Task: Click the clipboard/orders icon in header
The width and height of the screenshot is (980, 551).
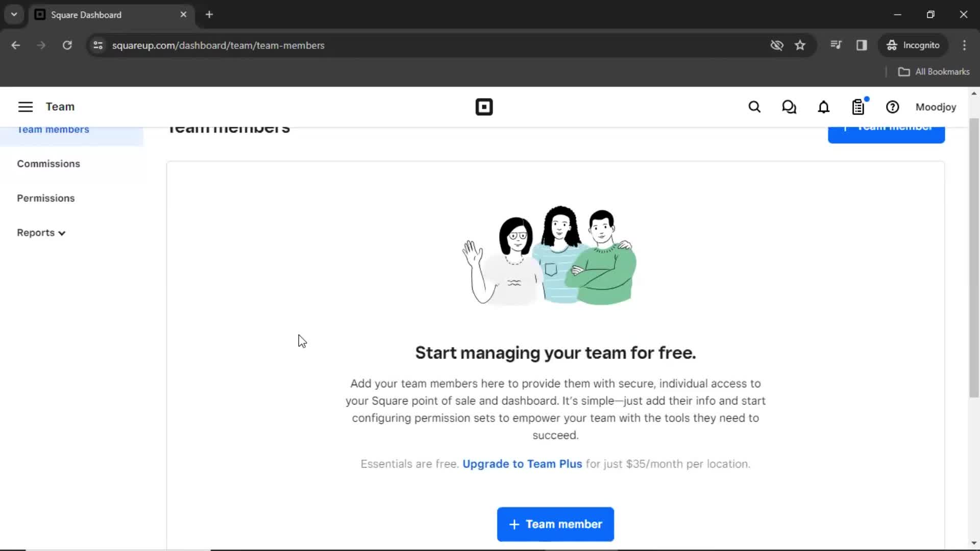Action: tap(859, 107)
